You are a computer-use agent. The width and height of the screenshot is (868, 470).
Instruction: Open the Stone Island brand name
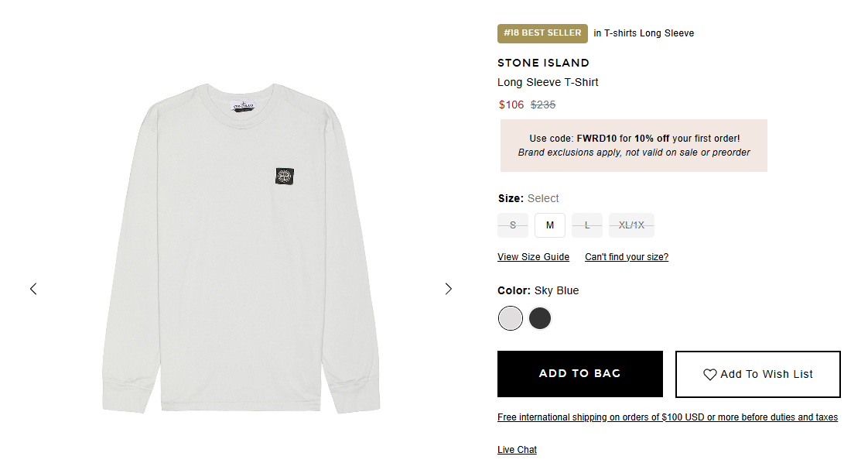click(543, 63)
